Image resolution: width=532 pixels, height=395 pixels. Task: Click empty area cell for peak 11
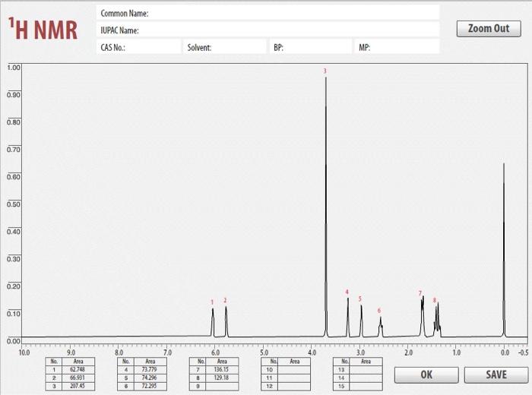click(294, 378)
